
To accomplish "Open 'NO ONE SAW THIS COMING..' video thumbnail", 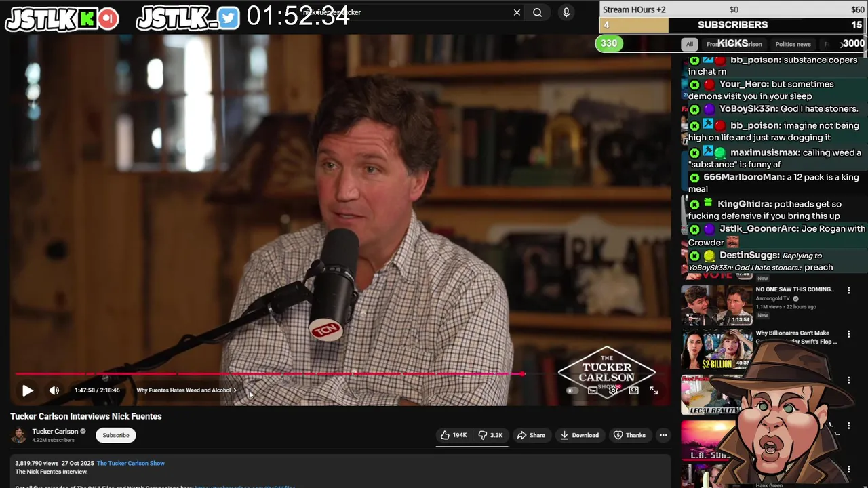I will click(717, 304).
